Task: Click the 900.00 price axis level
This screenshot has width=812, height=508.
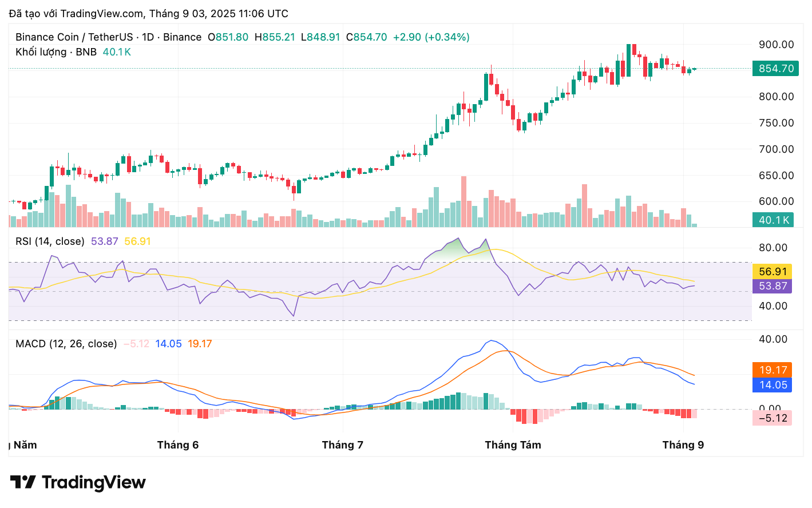Action: click(776, 45)
